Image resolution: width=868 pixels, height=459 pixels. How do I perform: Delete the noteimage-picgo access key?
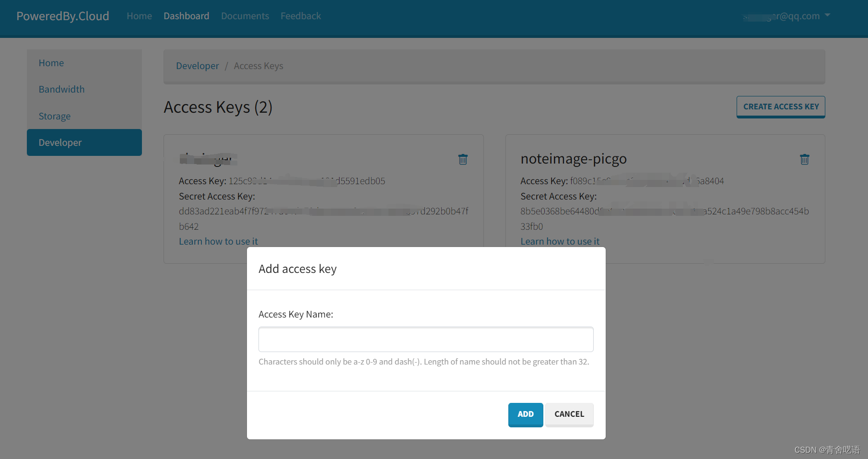pos(805,159)
